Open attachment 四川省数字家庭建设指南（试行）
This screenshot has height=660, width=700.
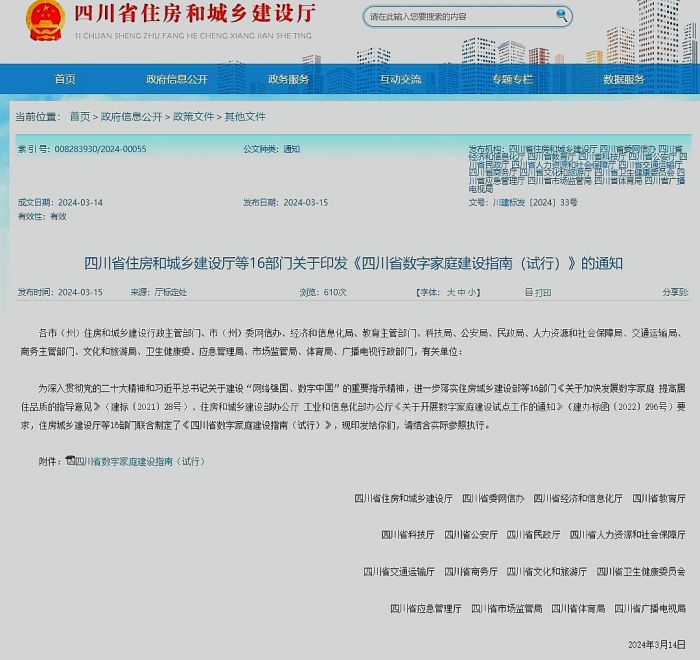coord(140,461)
